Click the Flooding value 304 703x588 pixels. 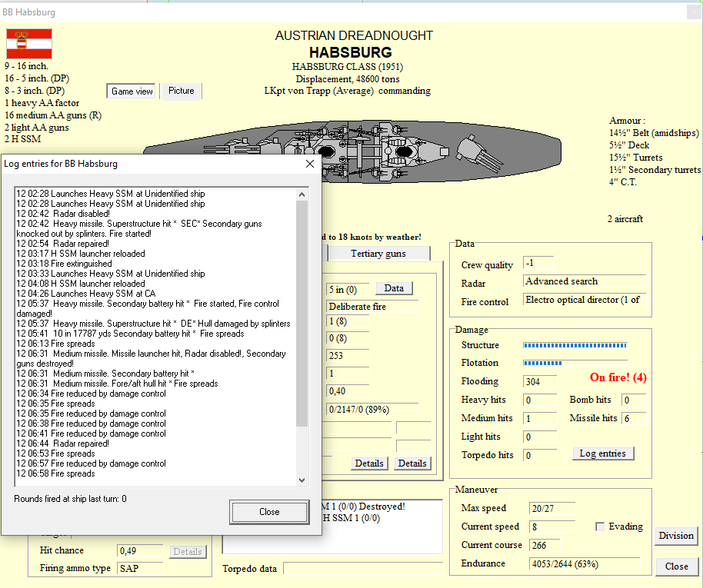tap(540, 382)
